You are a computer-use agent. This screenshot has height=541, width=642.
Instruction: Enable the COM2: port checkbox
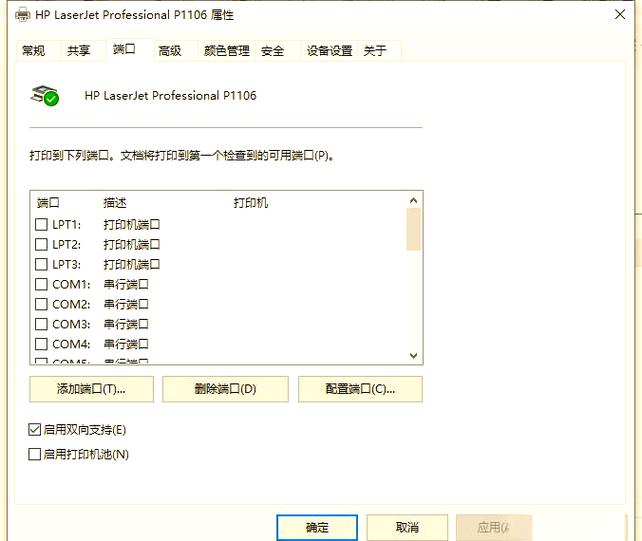(x=41, y=304)
